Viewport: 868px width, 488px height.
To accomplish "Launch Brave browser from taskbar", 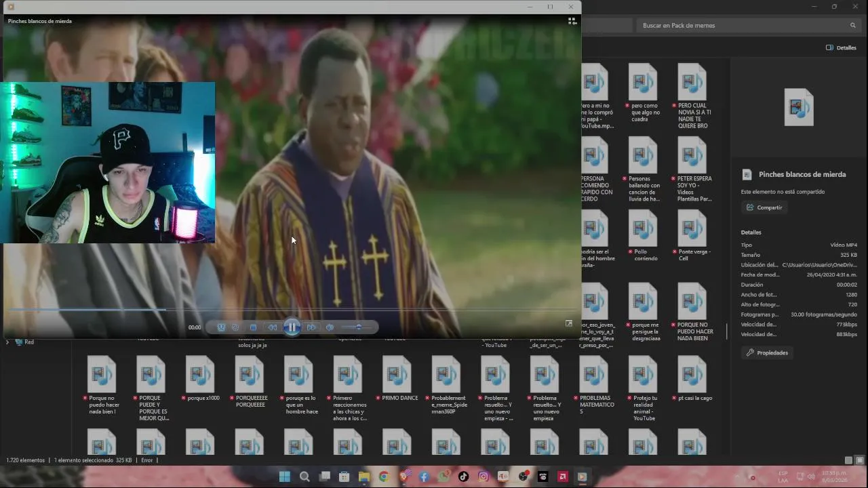I will point(404,476).
